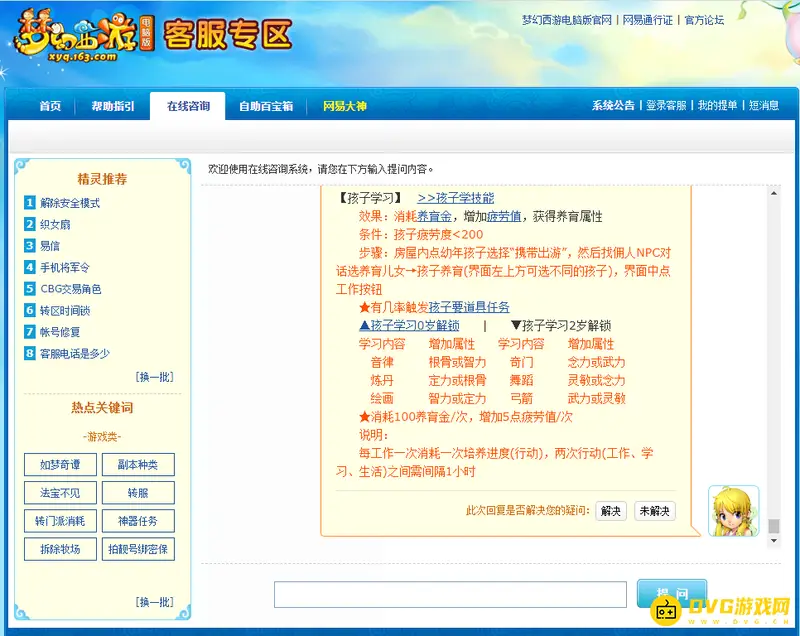The height and width of the screenshot is (636, 800).
Task: Click 换一批 under 精灵推荐 list
Action: (154, 377)
